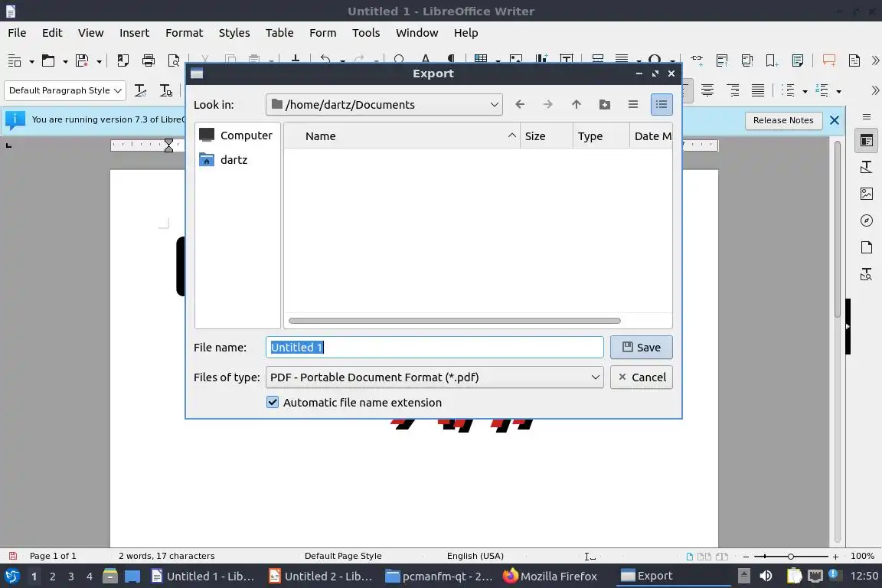
Task: Click the Release Notes button
Action: [783, 120]
